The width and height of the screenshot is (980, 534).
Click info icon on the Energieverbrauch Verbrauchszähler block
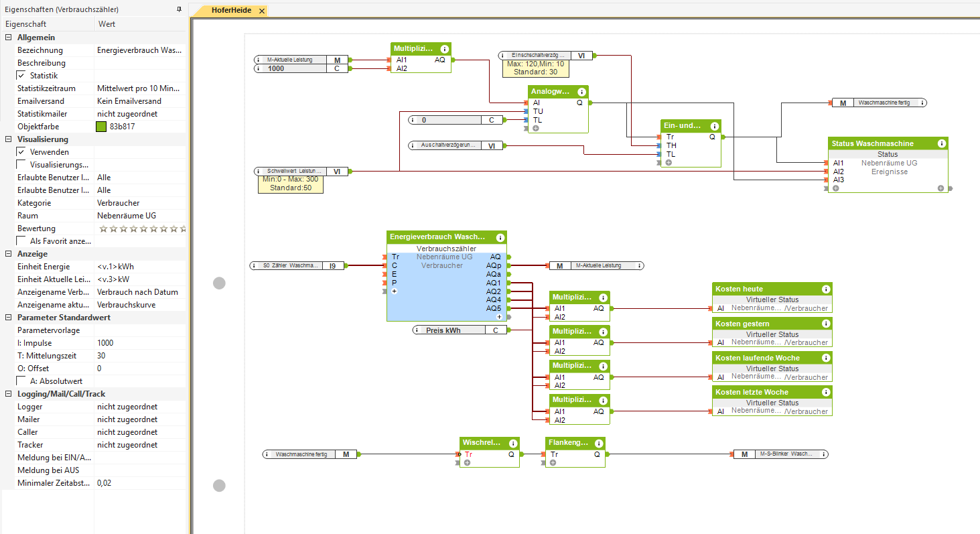coord(500,237)
